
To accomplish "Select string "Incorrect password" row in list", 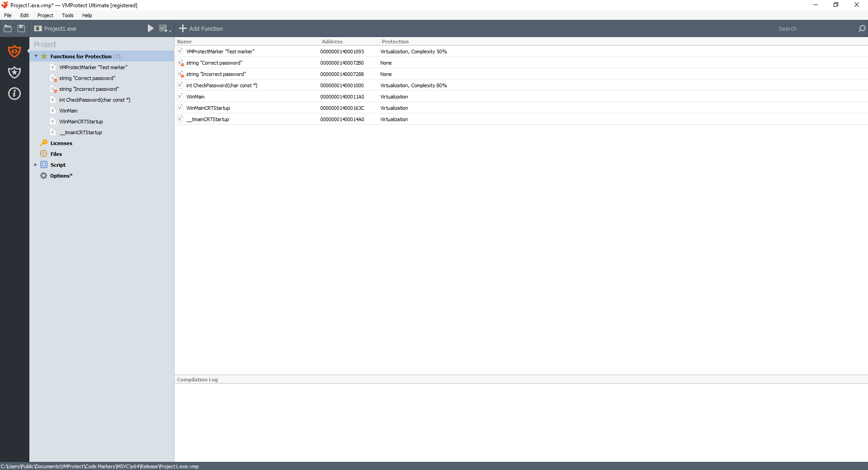I will click(x=521, y=74).
